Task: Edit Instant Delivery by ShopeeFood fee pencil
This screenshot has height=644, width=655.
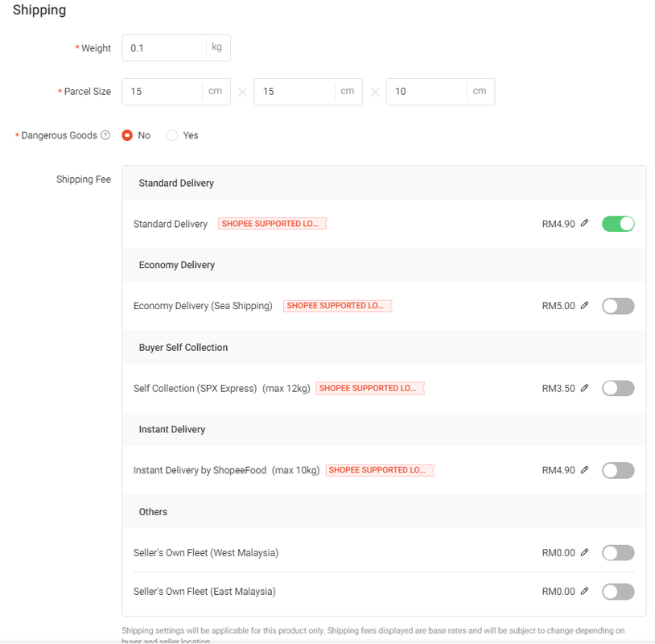Action: (x=584, y=470)
